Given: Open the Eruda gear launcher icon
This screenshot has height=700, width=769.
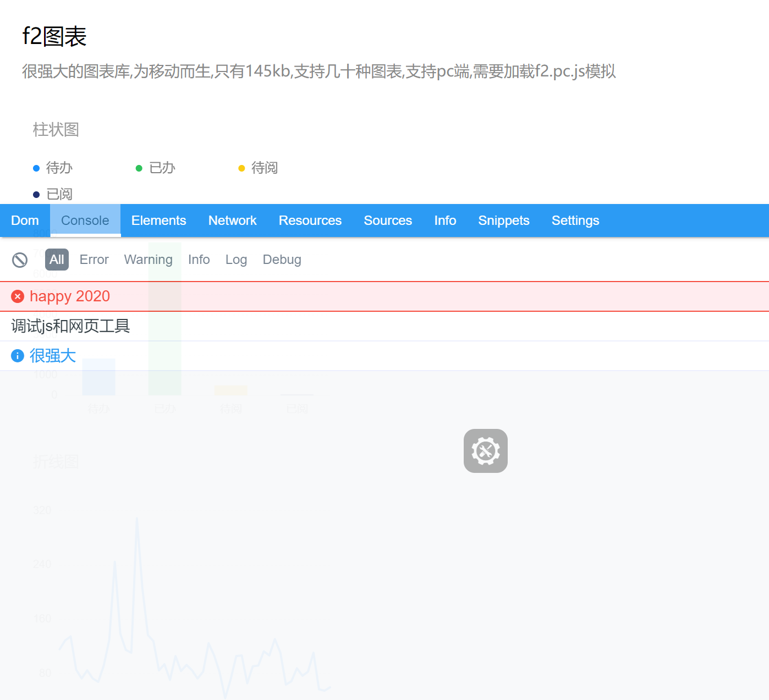Looking at the screenshot, I should pos(486,451).
